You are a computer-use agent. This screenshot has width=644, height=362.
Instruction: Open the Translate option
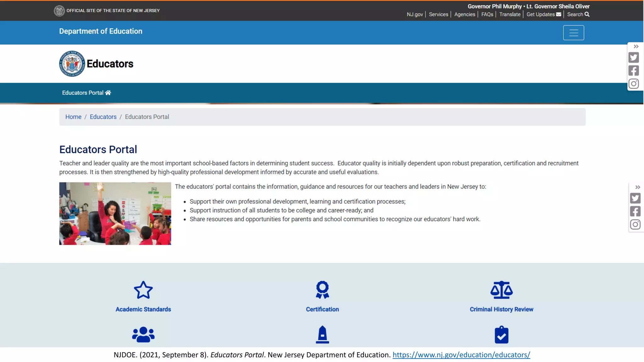(510, 14)
